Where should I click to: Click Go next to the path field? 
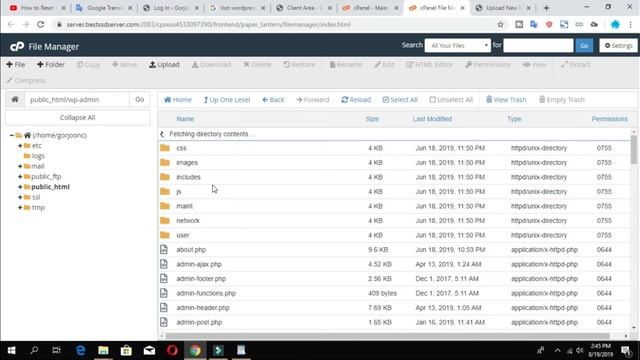pyautogui.click(x=140, y=100)
